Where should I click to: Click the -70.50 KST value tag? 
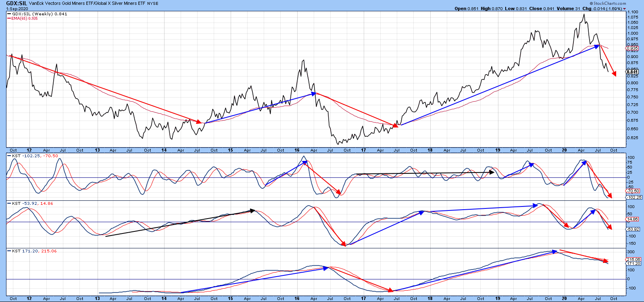coord(633,191)
